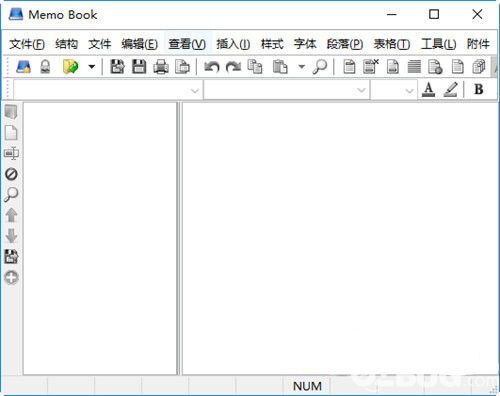
Task: Paste clipboard with the paste icon
Action: tap(280, 67)
